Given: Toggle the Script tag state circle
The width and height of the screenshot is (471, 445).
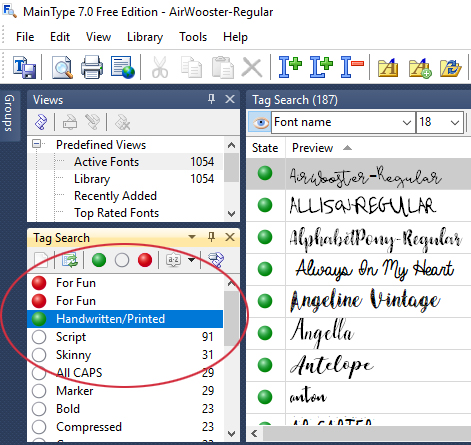Looking at the screenshot, I should [39, 337].
